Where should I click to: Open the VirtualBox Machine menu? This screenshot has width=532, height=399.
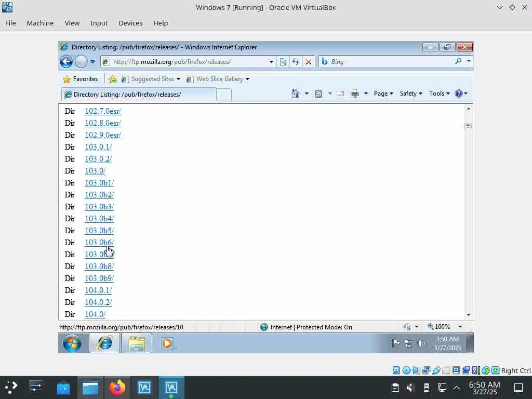(x=40, y=23)
